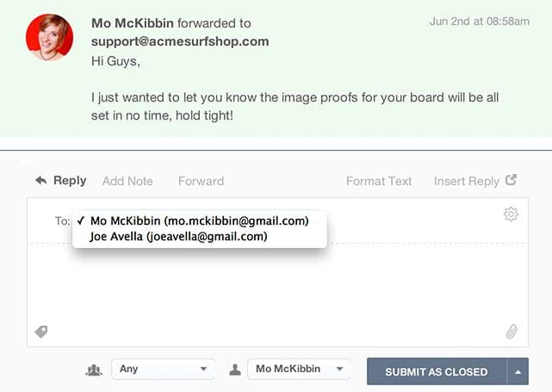
Task: Click the assignee person icon
Action: coord(234,370)
